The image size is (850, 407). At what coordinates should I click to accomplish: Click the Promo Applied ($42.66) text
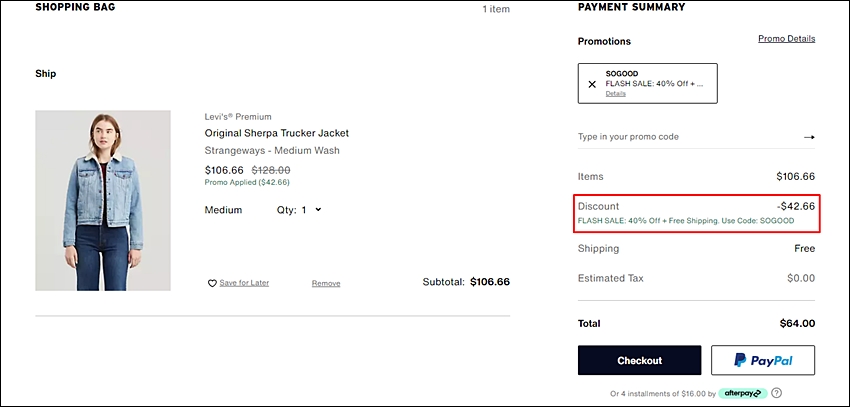coord(247,183)
